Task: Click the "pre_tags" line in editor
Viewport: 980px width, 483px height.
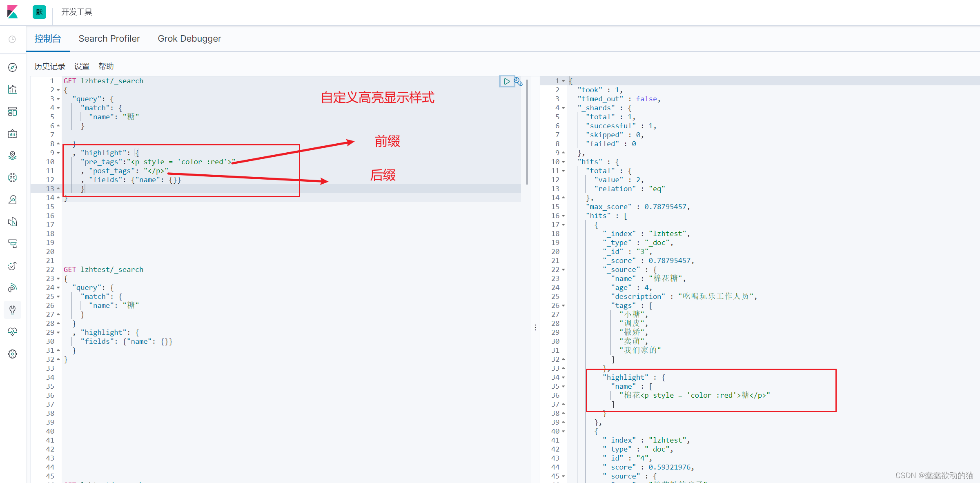Action: coord(158,162)
